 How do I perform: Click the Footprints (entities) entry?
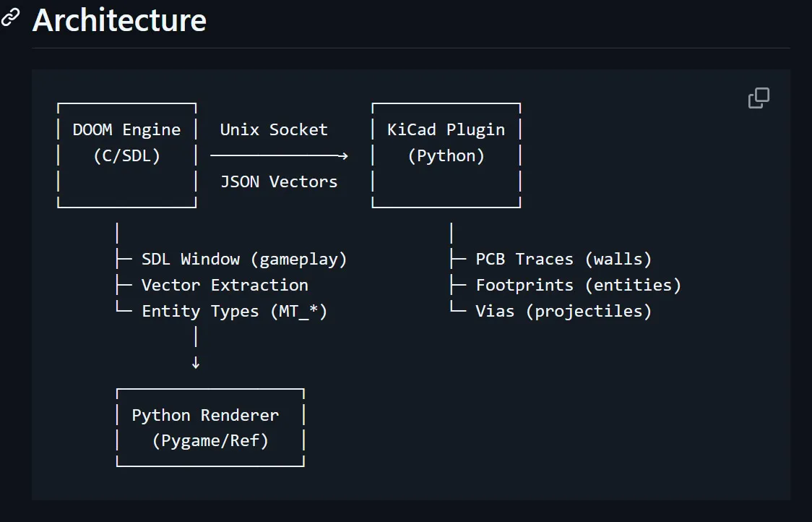(579, 285)
